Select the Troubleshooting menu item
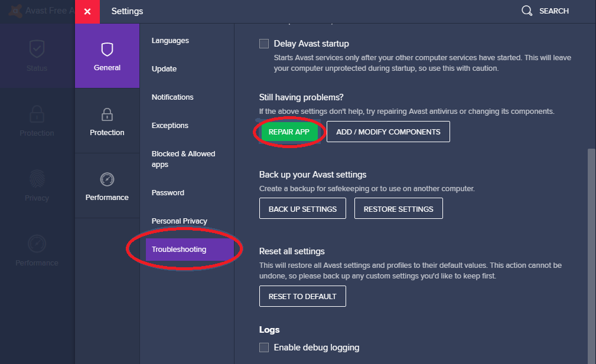The image size is (596, 364). pyautogui.click(x=190, y=250)
